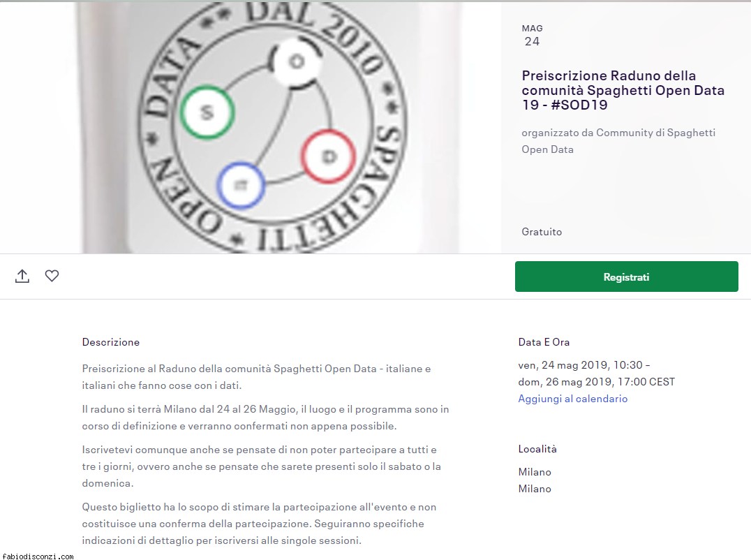Click the dom, 26 mag 2019 end time
This screenshot has width=751, height=560.
[x=596, y=382]
